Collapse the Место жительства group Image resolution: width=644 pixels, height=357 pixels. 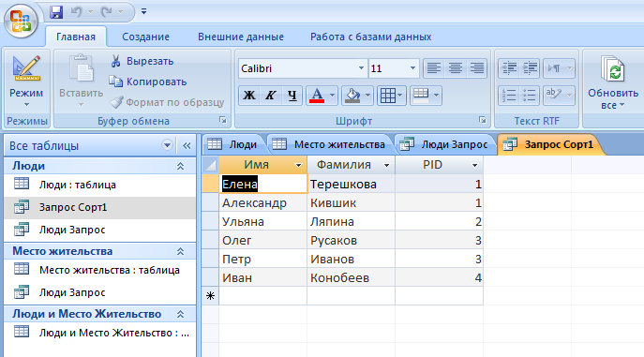[180, 251]
